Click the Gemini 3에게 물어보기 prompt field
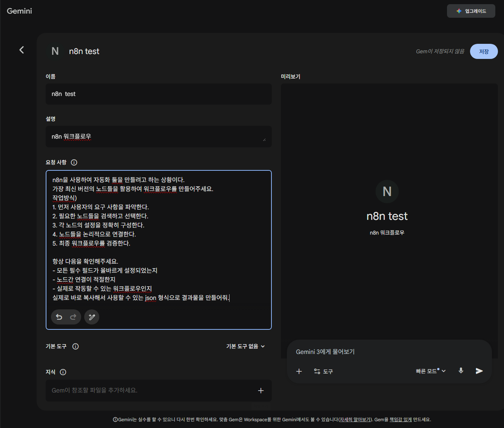Viewport: 504px width, 428px height. [389, 352]
